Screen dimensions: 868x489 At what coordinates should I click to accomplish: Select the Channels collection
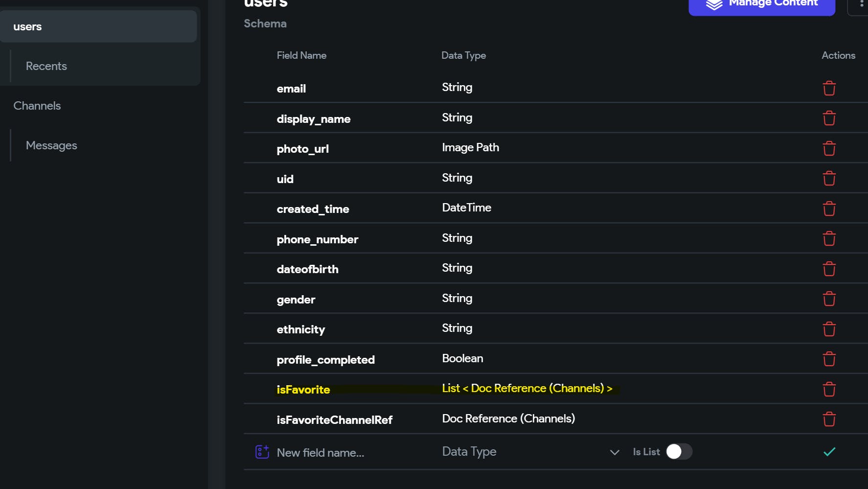click(x=37, y=106)
